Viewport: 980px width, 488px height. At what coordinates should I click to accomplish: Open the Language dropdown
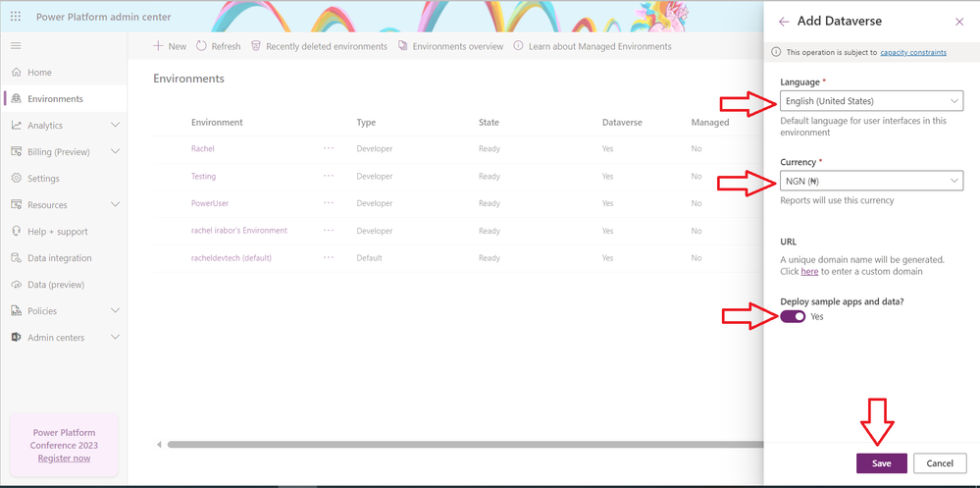click(871, 101)
